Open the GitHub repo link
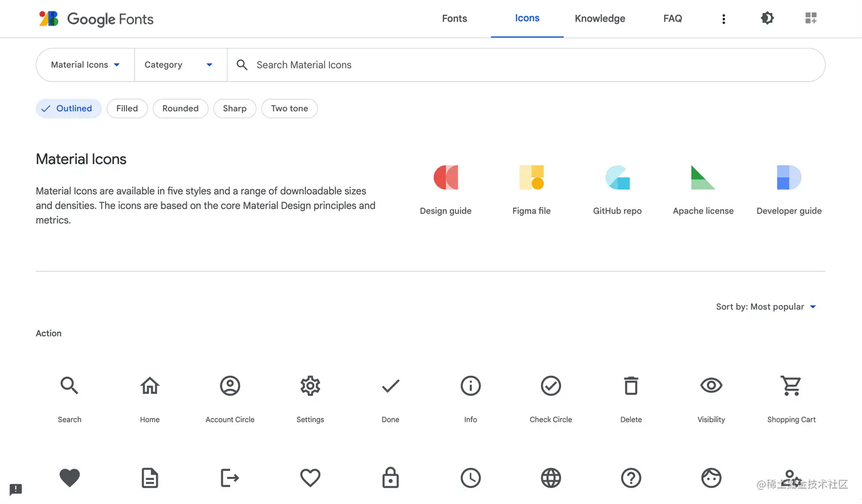The height and width of the screenshot is (504, 862). click(617, 188)
